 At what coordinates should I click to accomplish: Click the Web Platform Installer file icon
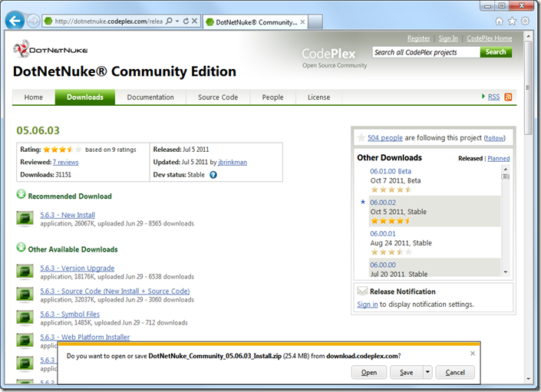[25, 341]
